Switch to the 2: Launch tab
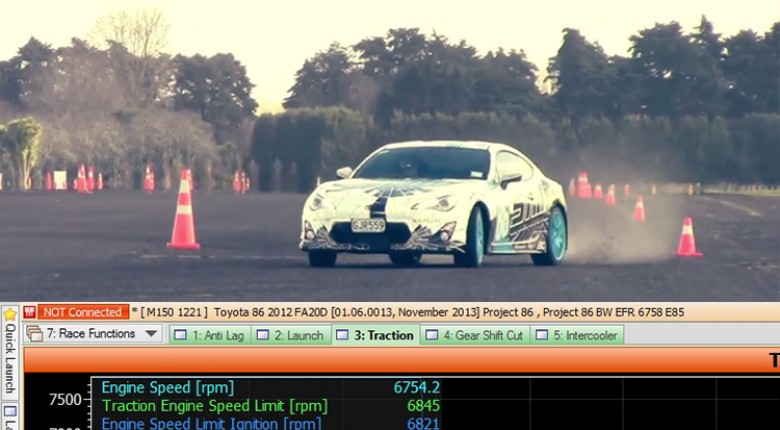This screenshot has width=780, height=430. tap(292, 335)
